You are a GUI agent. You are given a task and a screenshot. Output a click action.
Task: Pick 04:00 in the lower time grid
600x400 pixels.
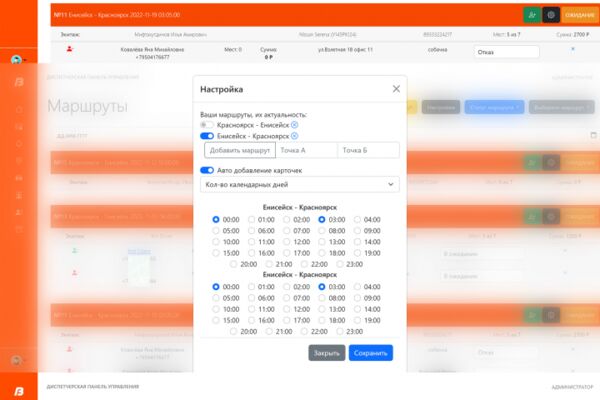[x=357, y=287]
